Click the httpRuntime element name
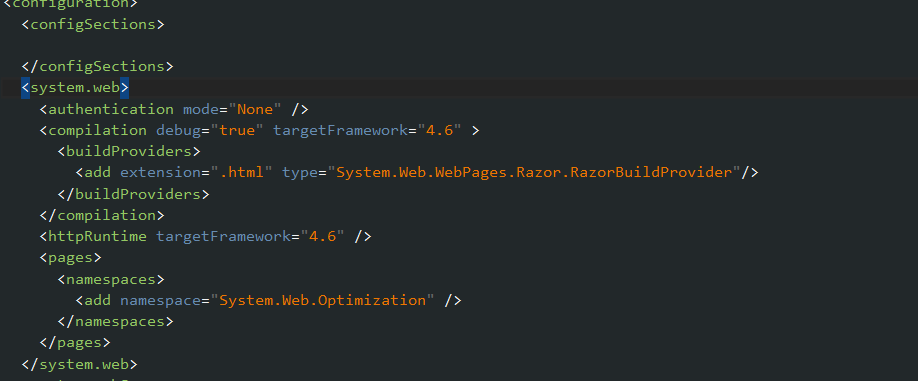The width and height of the screenshot is (918, 381). pos(98,236)
